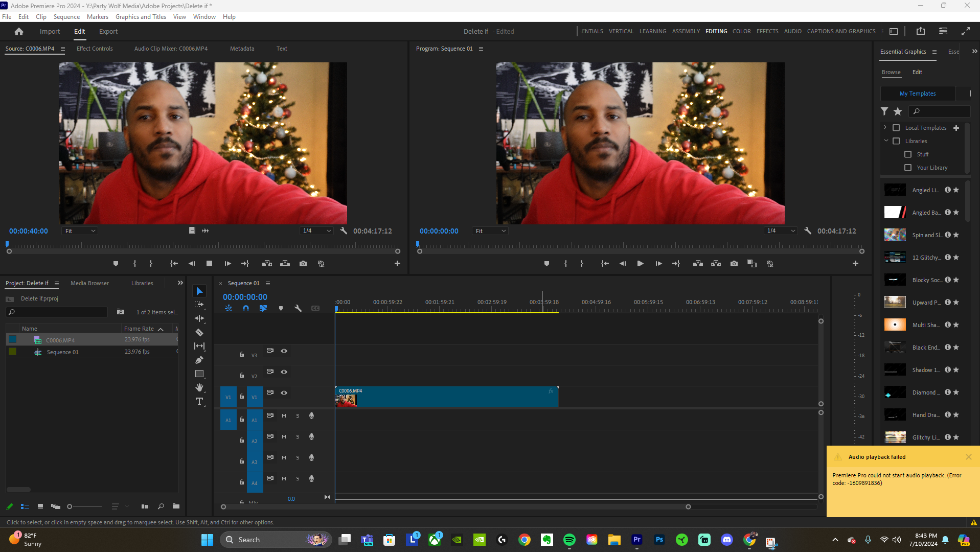This screenshot has height=555, width=980.
Task: Open the timeline wrench settings
Action: (x=299, y=308)
